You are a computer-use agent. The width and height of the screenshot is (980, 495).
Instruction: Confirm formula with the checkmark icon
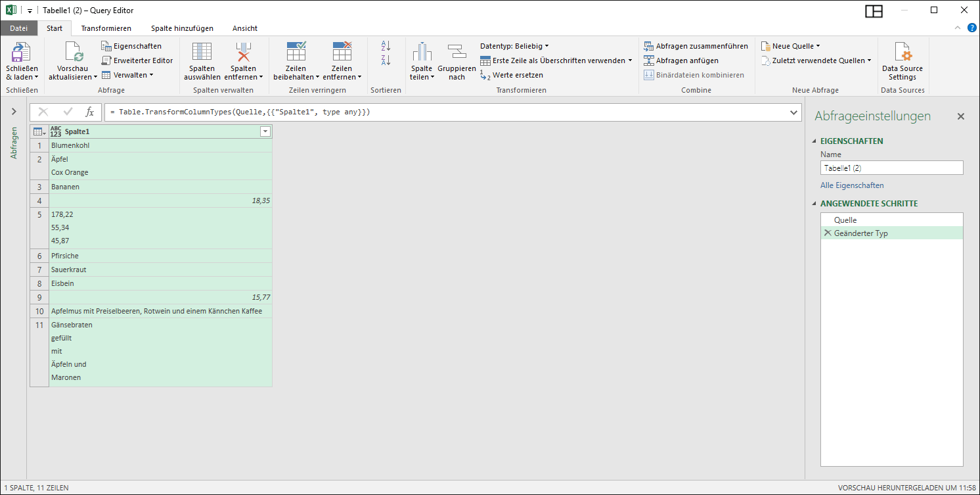coord(68,112)
